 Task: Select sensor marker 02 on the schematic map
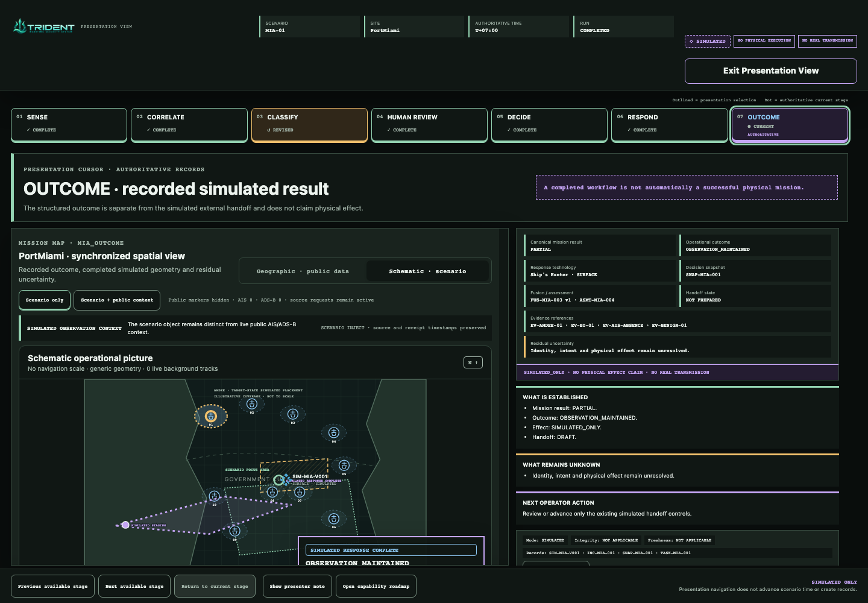pyautogui.click(x=252, y=404)
